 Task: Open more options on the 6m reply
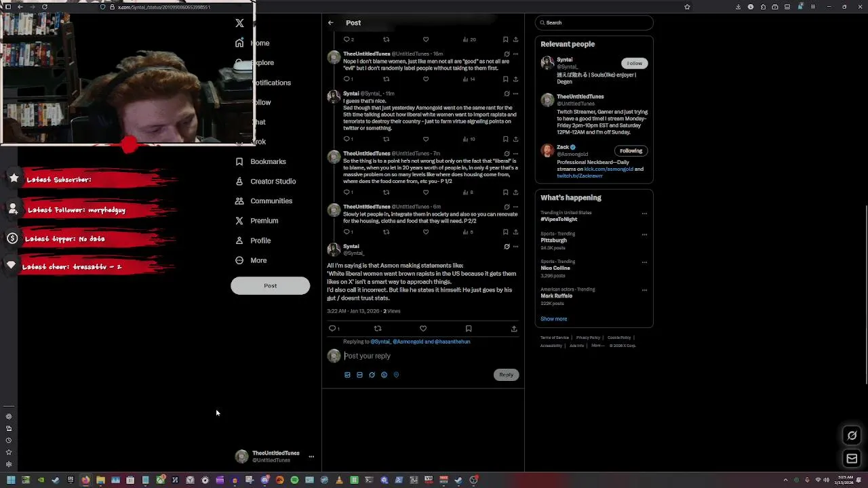515,207
